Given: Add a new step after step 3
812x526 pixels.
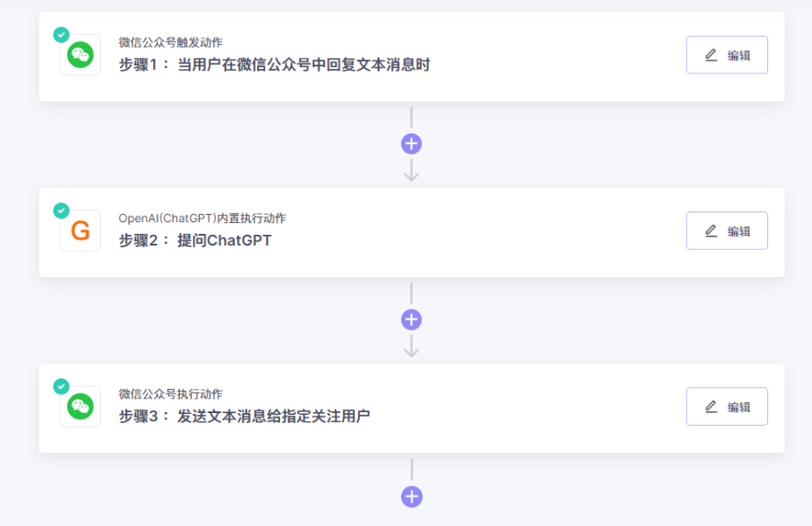Looking at the screenshot, I should 411,496.
